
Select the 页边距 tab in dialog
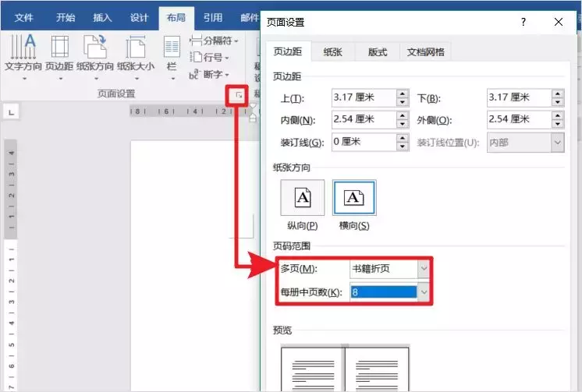(288, 51)
